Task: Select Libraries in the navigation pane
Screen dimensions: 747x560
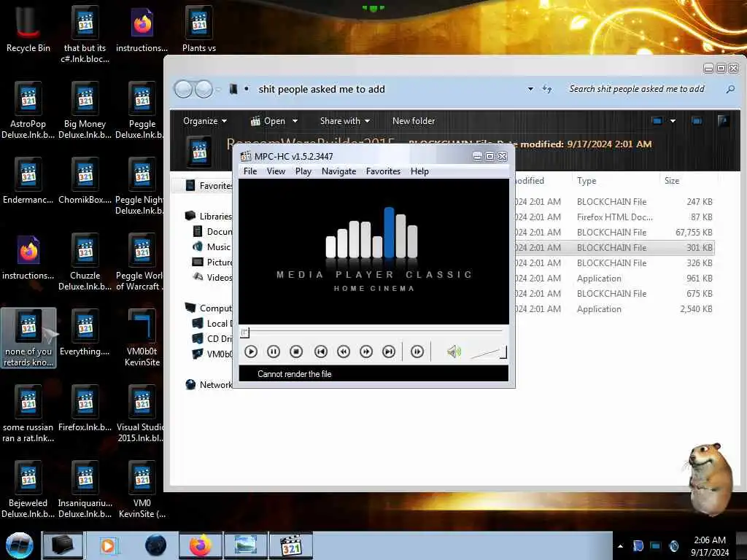Action: (208, 216)
